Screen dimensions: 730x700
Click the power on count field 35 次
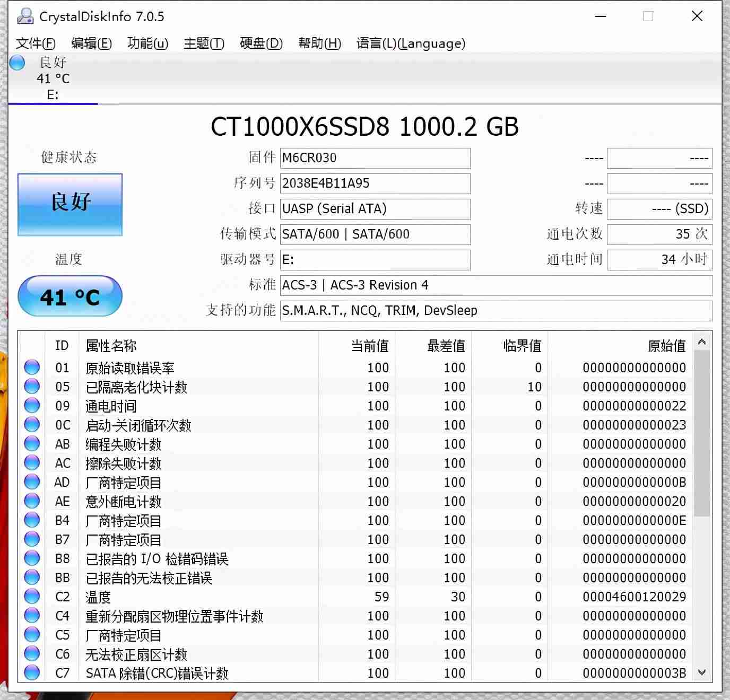click(659, 234)
